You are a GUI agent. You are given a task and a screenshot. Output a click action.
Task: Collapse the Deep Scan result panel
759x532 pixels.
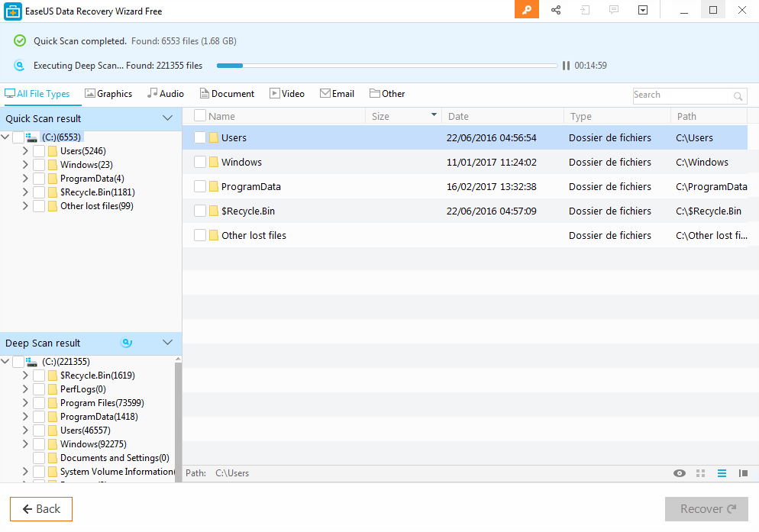pyautogui.click(x=167, y=342)
